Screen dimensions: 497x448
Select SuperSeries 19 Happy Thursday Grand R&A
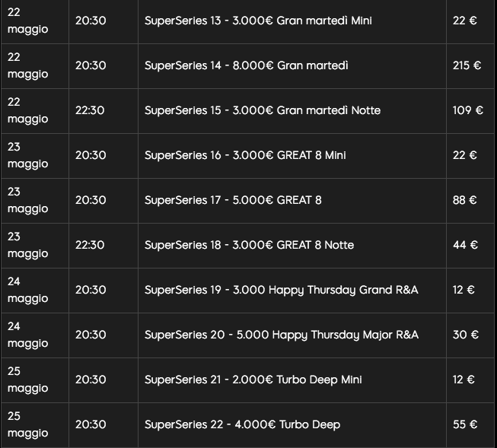[x=281, y=291]
